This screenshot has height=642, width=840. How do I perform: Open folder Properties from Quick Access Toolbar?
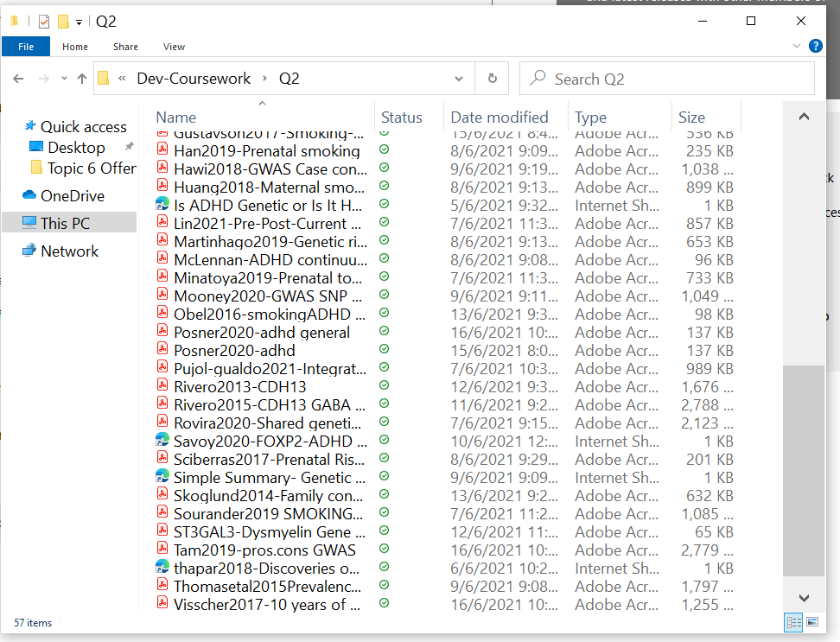[x=42, y=21]
